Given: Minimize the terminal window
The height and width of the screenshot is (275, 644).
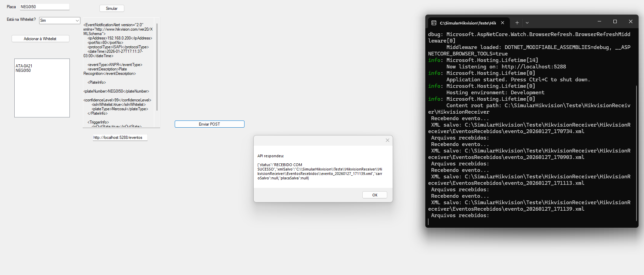Looking at the screenshot, I should [599, 21].
